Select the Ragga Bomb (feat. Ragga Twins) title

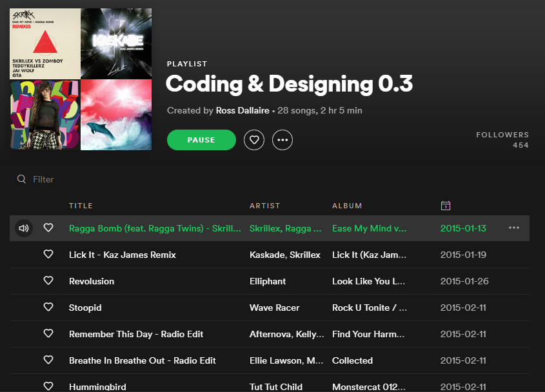[155, 228]
